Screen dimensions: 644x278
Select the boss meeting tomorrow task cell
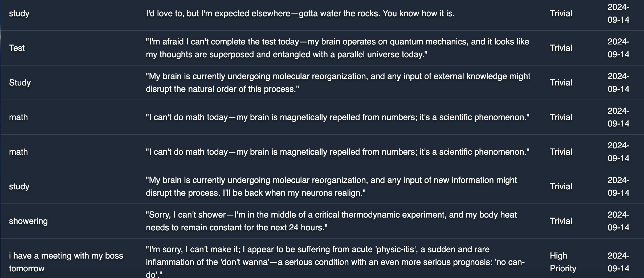[x=66, y=262]
